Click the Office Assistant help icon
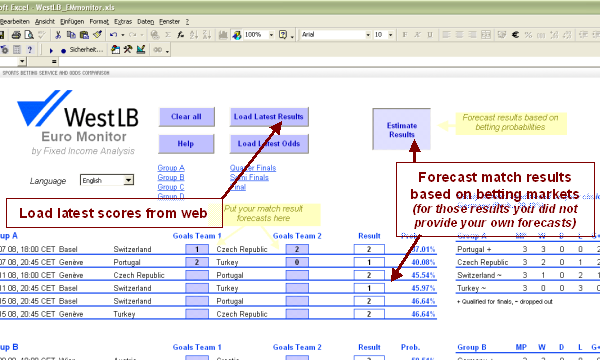The width and height of the screenshot is (600, 360). click(283, 35)
